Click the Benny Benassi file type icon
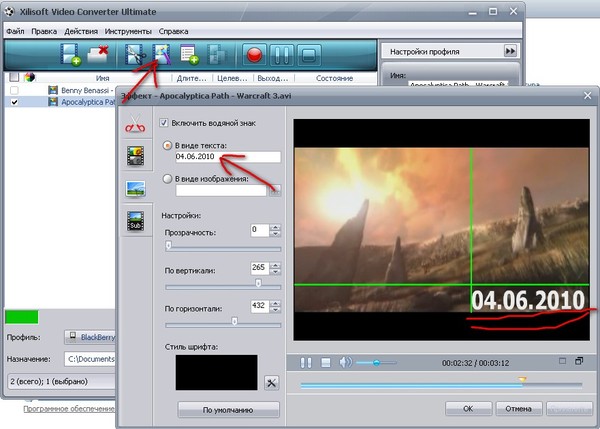The height and width of the screenshot is (429, 600). coord(53,90)
